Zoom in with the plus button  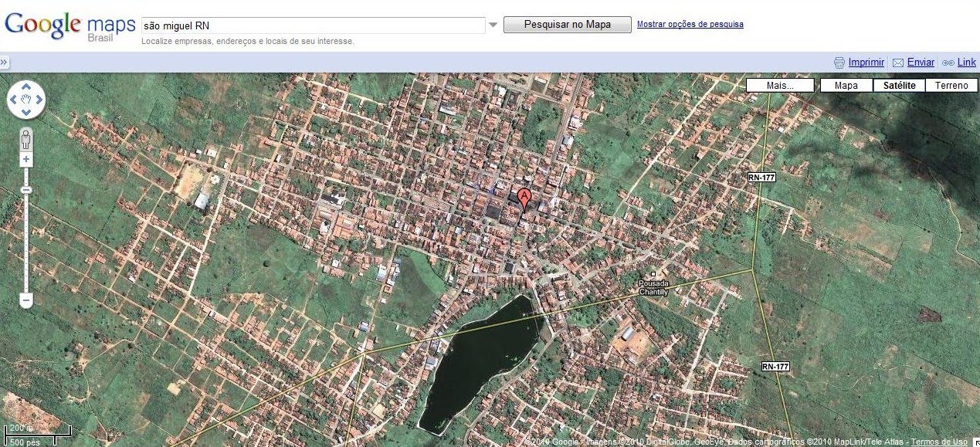point(26,159)
